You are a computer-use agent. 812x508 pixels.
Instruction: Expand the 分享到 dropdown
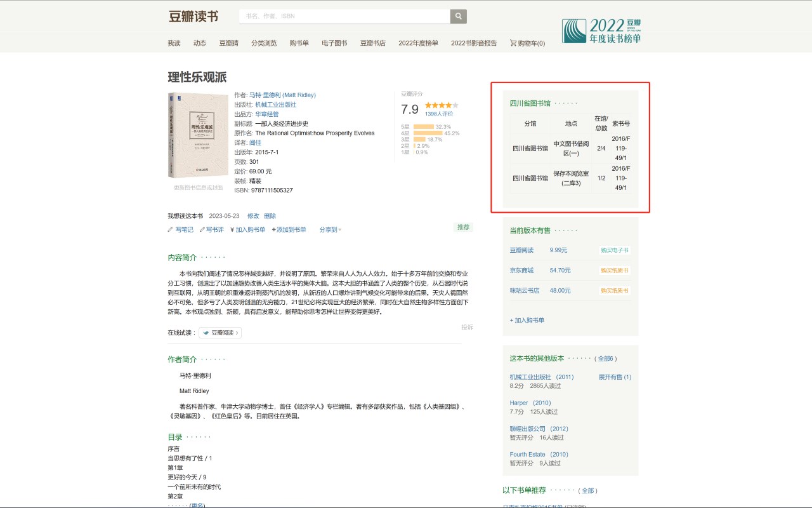pyautogui.click(x=331, y=230)
